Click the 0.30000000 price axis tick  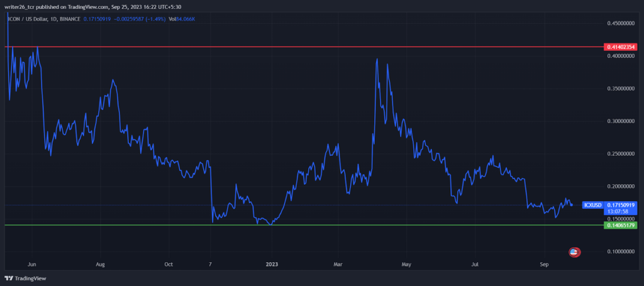(621, 121)
